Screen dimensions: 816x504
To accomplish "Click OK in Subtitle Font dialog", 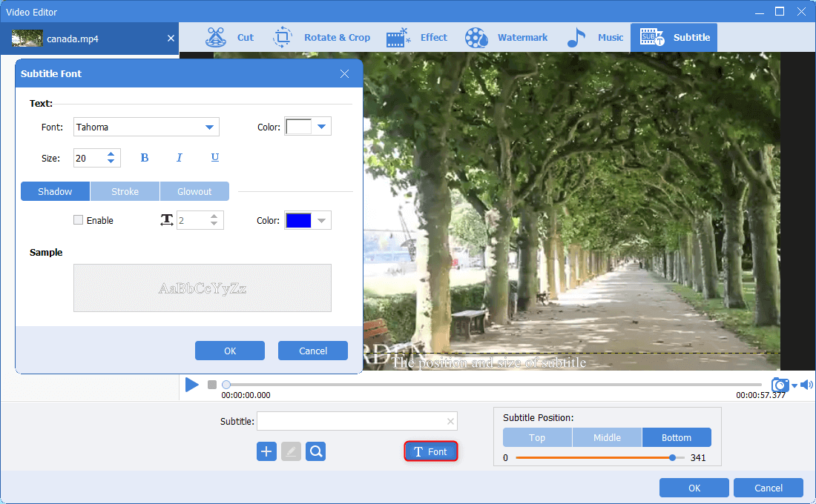I will 230,351.
